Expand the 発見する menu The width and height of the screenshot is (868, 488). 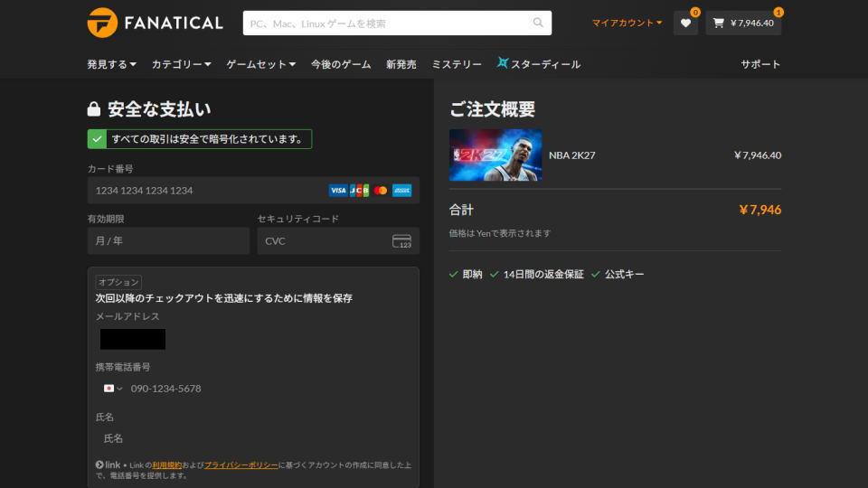pos(112,64)
